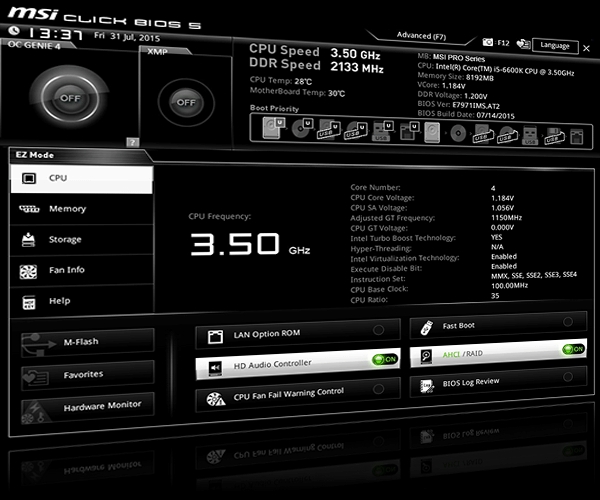Click the OC GENIE 4 tab label
The width and height of the screenshot is (600, 500).
click(x=34, y=45)
